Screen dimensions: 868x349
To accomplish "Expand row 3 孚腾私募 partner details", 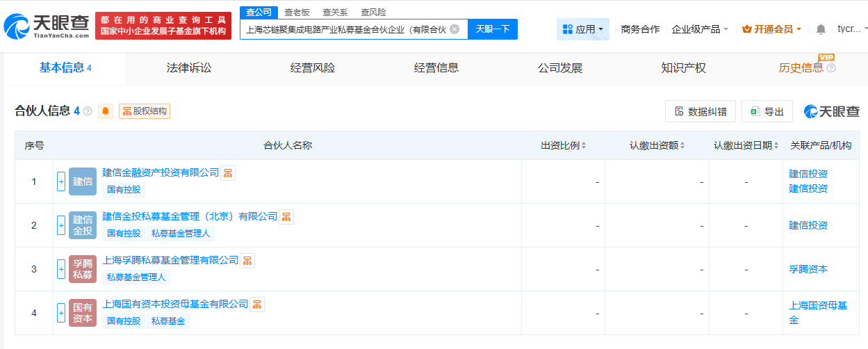I will (x=61, y=269).
